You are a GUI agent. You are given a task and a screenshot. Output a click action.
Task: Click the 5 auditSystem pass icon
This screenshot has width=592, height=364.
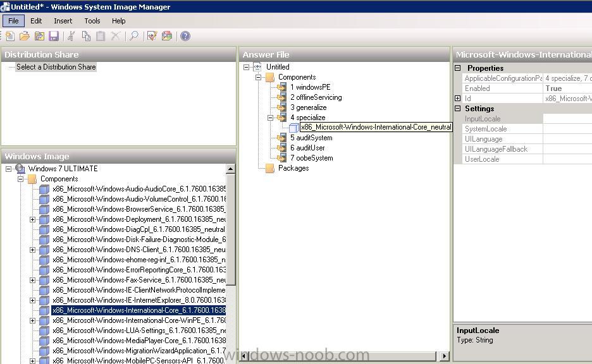click(x=281, y=138)
